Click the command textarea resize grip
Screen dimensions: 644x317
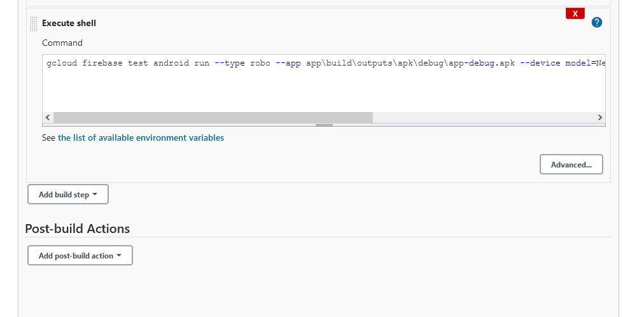coord(324,125)
